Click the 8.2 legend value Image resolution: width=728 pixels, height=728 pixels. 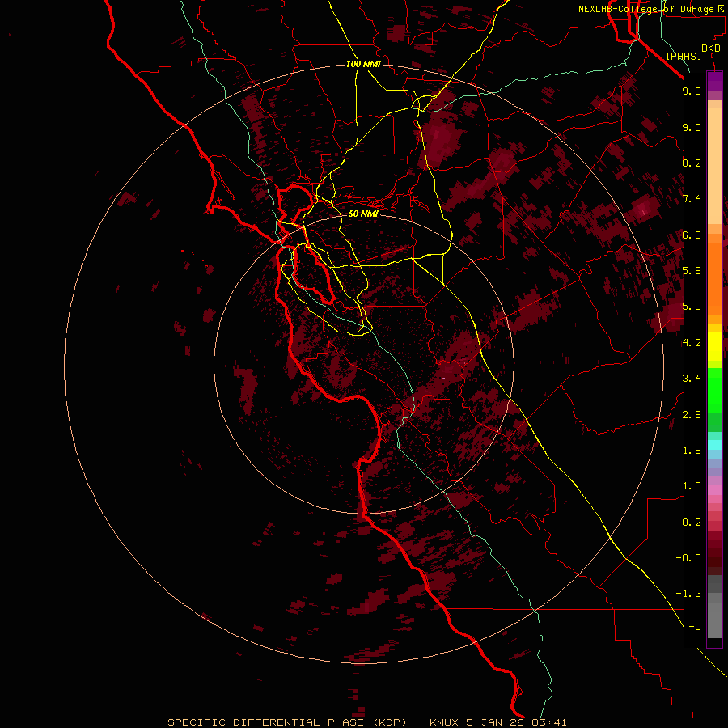click(692, 163)
